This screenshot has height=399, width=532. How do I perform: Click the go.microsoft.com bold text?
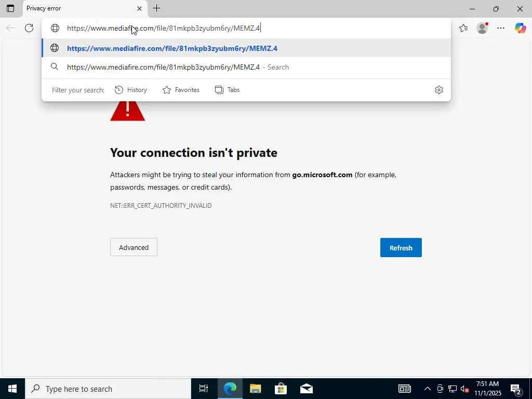tap(322, 175)
